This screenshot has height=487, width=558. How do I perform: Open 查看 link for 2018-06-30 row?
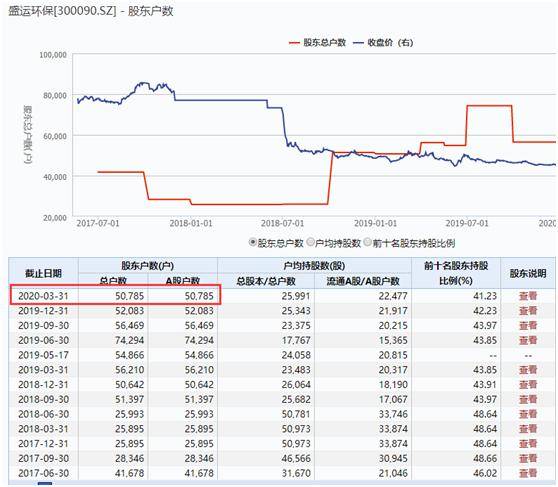[x=528, y=414]
